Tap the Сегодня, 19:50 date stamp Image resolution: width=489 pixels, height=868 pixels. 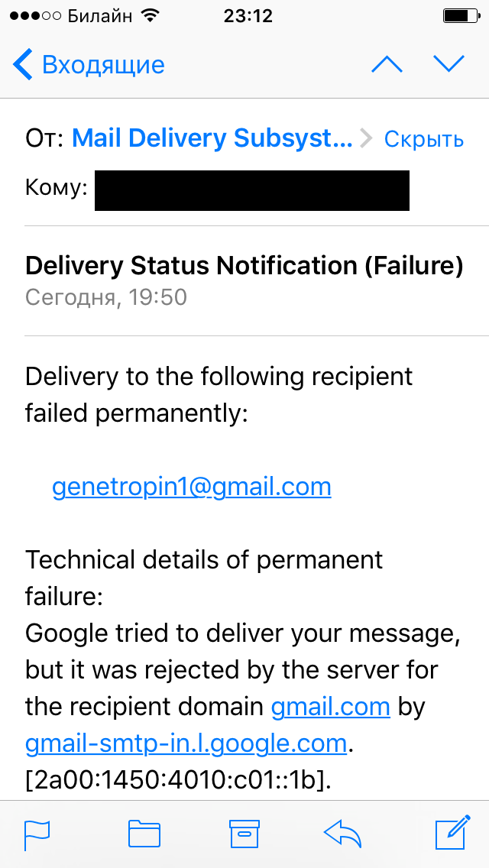pyautogui.click(x=106, y=297)
